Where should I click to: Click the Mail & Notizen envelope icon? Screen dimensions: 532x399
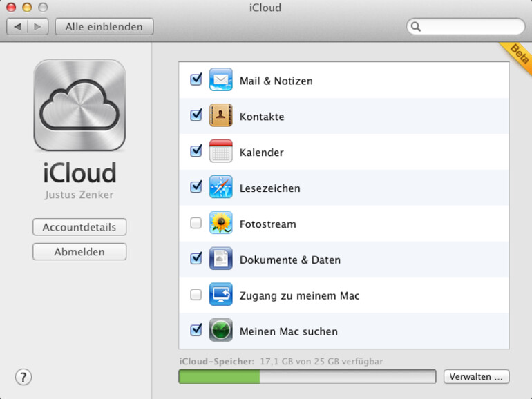click(x=221, y=79)
